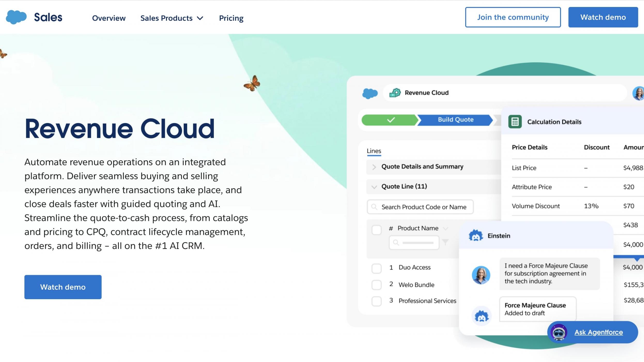Click the 'Attribute Price' row label
The width and height of the screenshot is (644, 362).
tap(532, 187)
